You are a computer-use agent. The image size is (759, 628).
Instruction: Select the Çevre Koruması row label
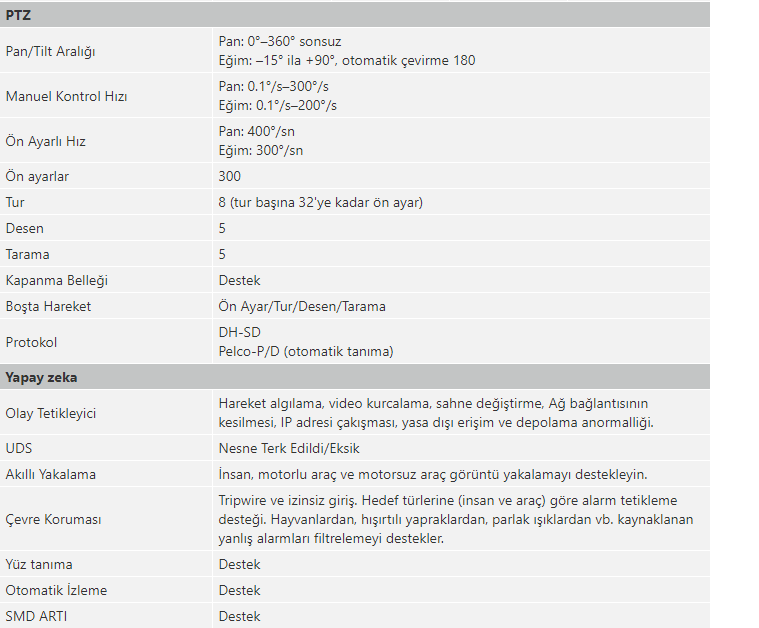pos(53,520)
